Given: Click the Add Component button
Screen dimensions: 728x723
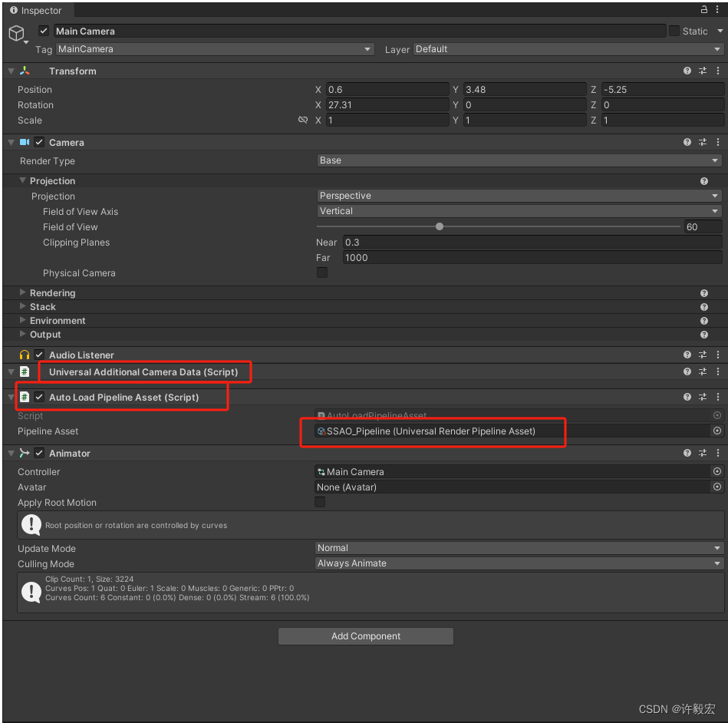Looking at the screenshot, I should (x=365, y=636).
